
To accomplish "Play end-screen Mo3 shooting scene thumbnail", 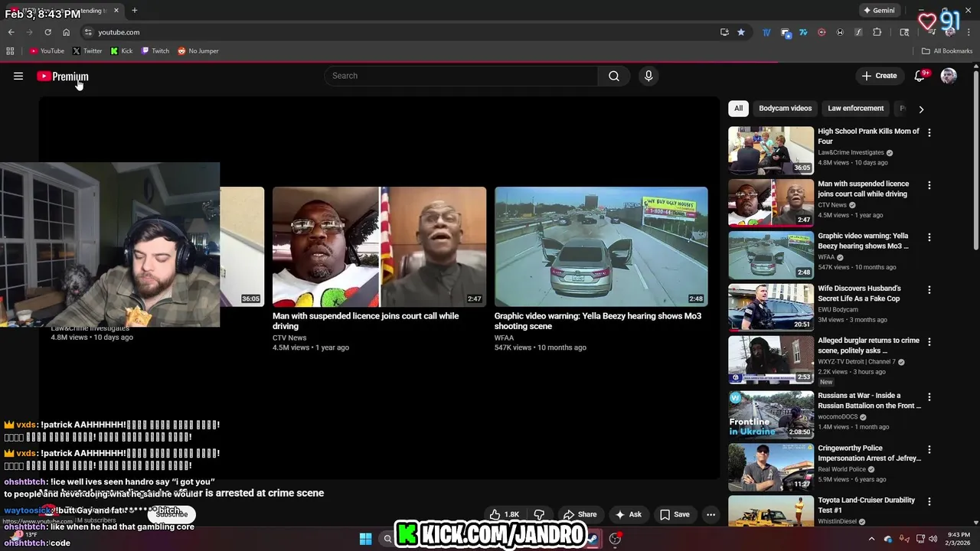I will point(601,246).
